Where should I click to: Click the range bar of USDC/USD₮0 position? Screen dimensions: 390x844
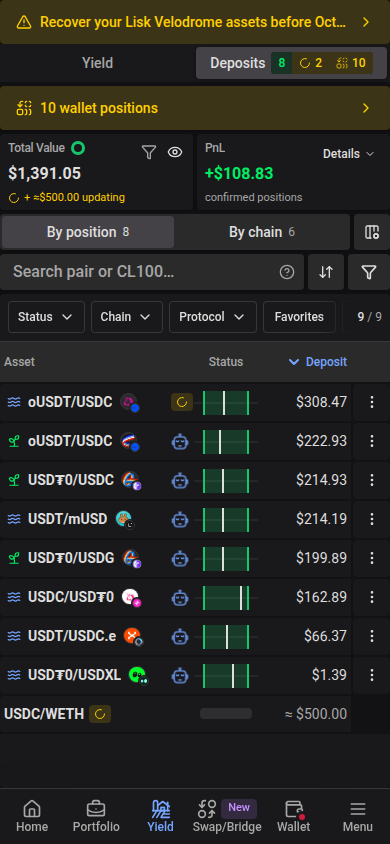point(226,598)
